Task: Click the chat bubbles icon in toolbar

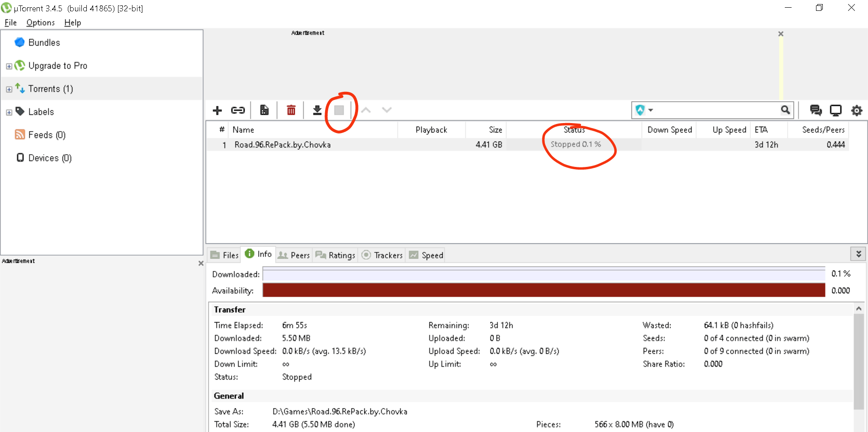Action: [x=816, y=110]
